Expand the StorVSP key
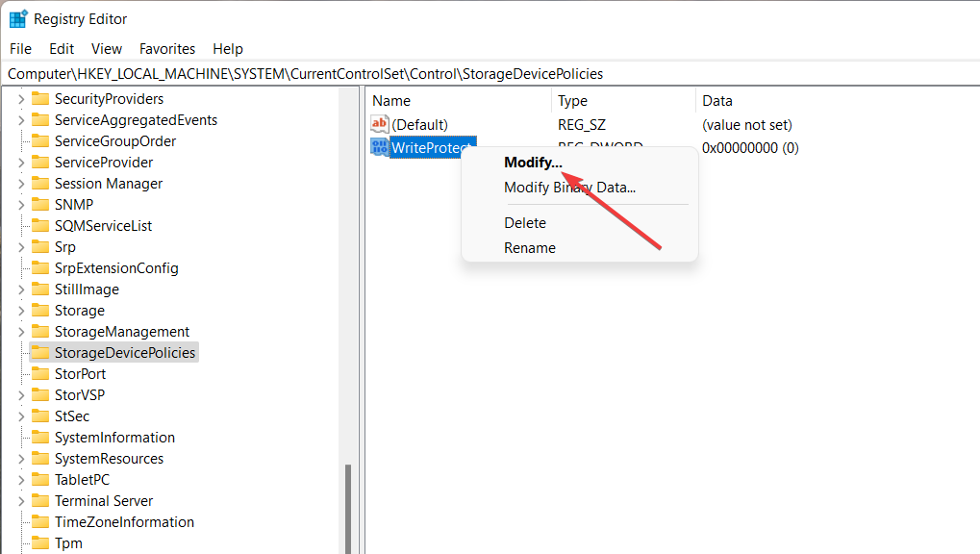 (x=20, y=395)
